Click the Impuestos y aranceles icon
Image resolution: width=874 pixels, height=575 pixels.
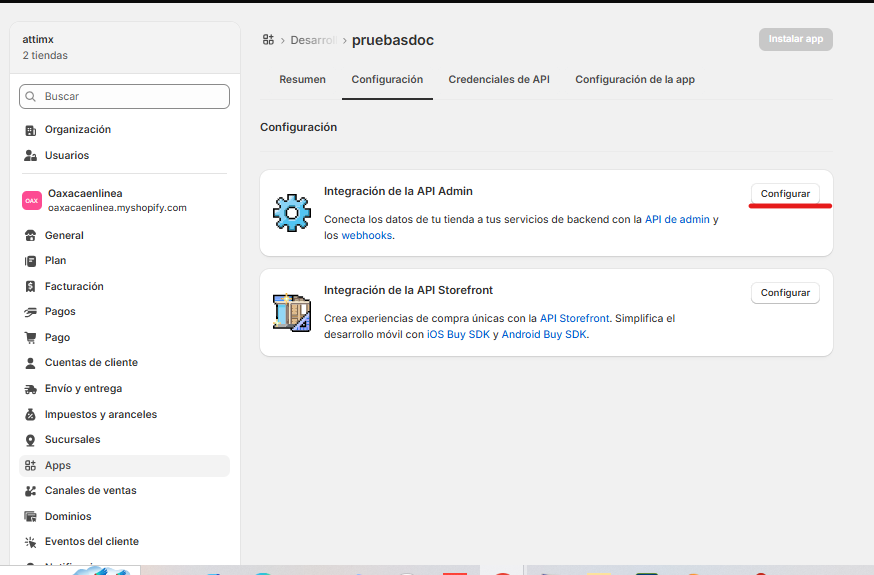31,415
